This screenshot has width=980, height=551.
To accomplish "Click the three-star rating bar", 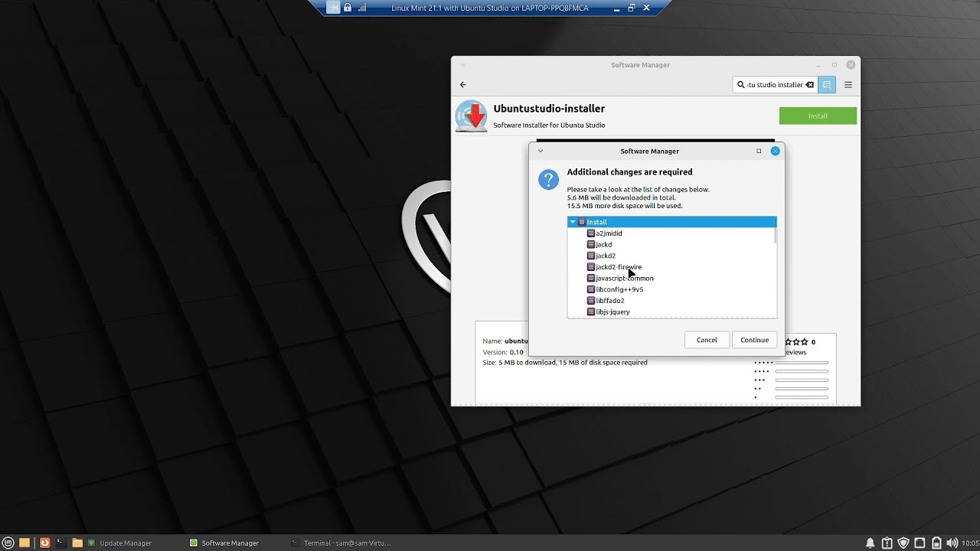I will pos(802,380).
